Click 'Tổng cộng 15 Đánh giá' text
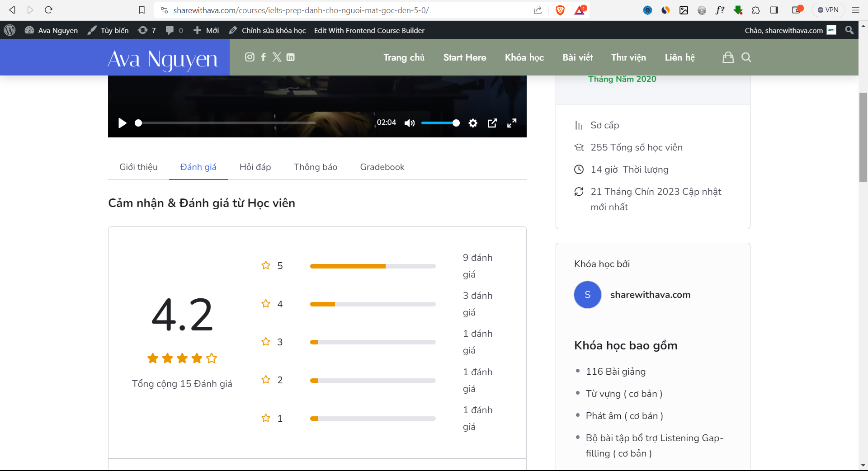 point(182,384)
